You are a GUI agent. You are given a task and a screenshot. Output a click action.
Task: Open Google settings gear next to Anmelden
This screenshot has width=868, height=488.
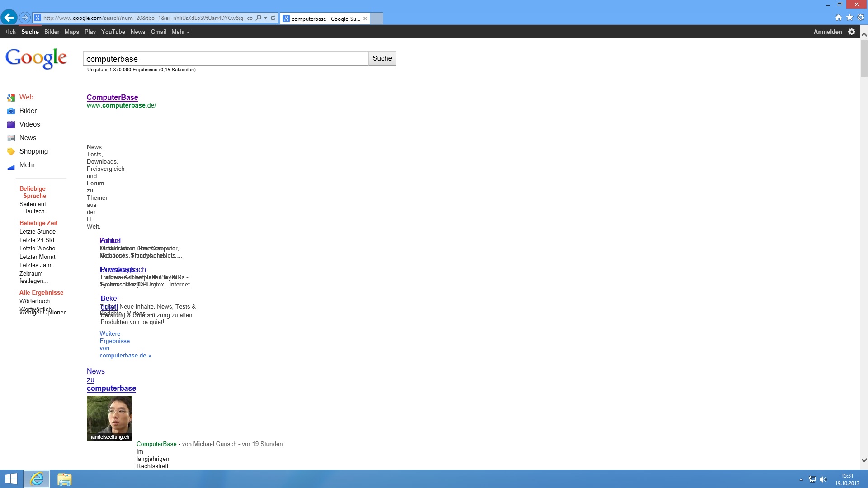pos(852,32)
